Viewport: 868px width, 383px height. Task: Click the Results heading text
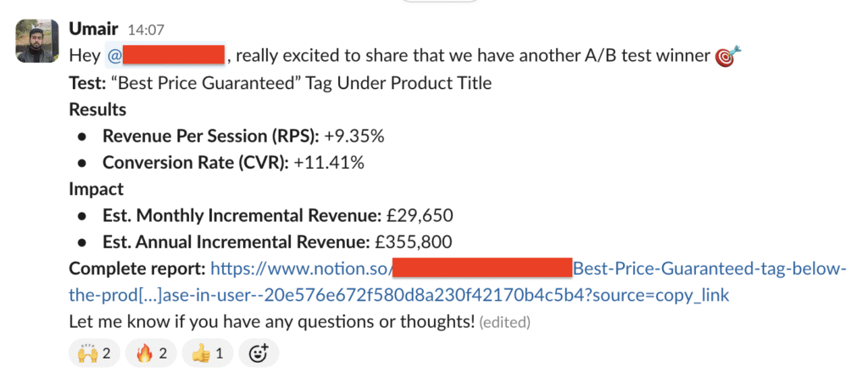(x=97, y=109)
